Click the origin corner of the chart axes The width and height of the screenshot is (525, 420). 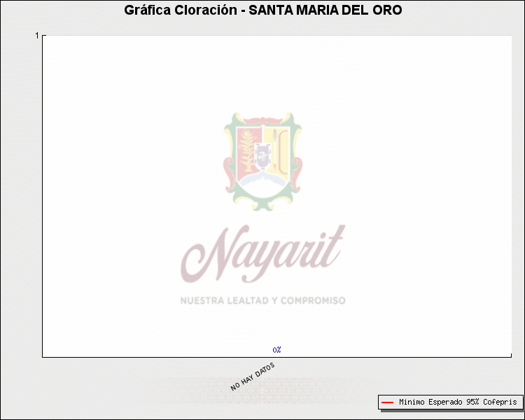click(x=43, y=356)
